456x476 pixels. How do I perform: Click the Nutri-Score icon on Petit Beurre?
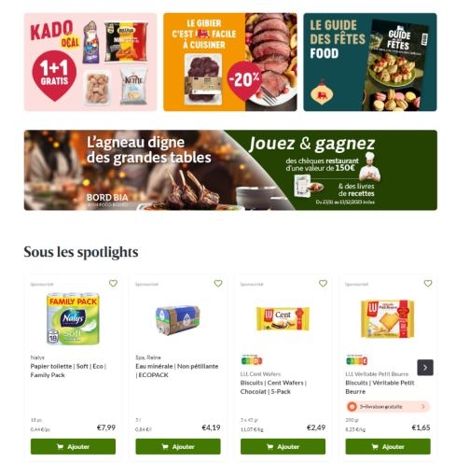[356, 360]
